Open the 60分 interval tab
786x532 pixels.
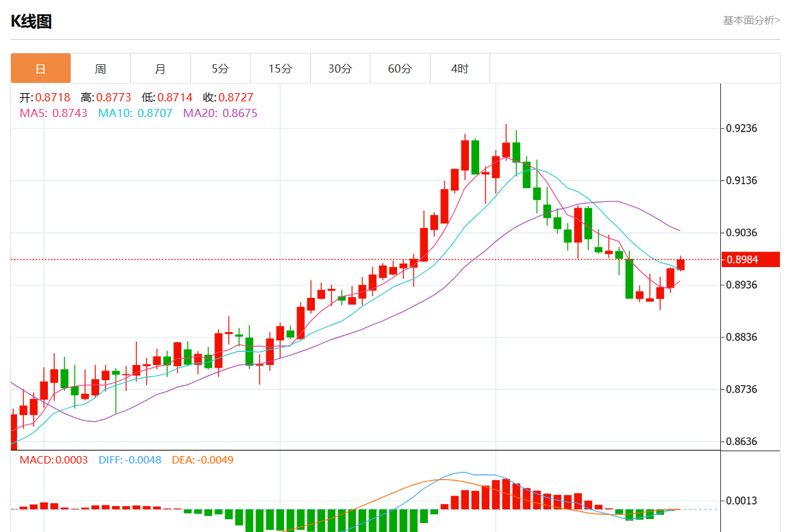(400, 68)
